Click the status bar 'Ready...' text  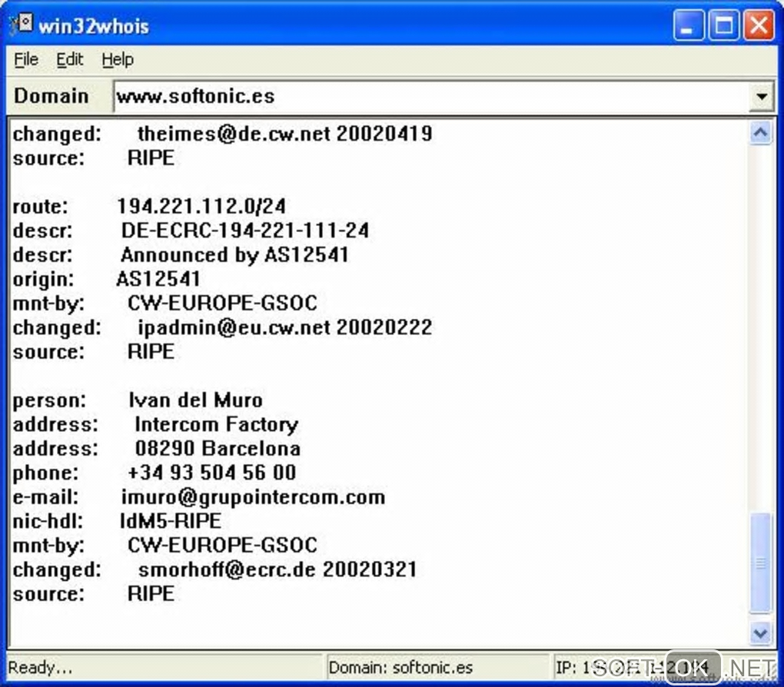40,668
